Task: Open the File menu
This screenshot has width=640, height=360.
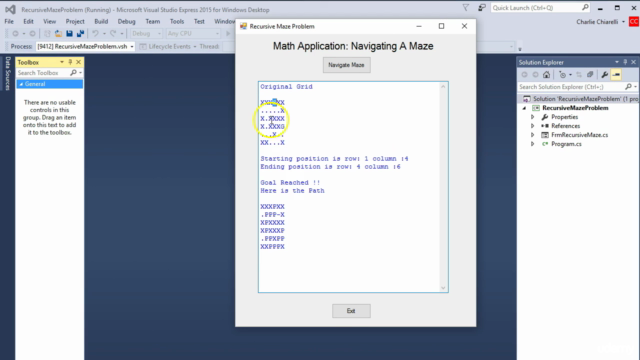Action: tap(9, 21)
